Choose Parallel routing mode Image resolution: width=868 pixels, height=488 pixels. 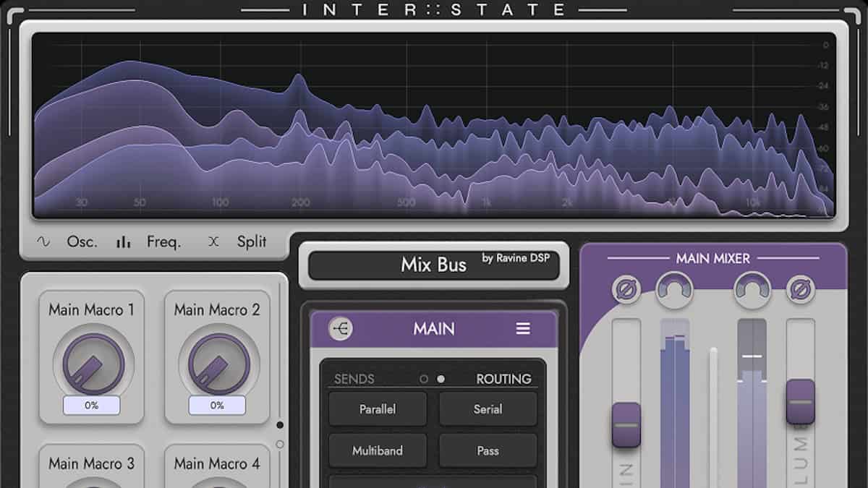pos(378,409)
